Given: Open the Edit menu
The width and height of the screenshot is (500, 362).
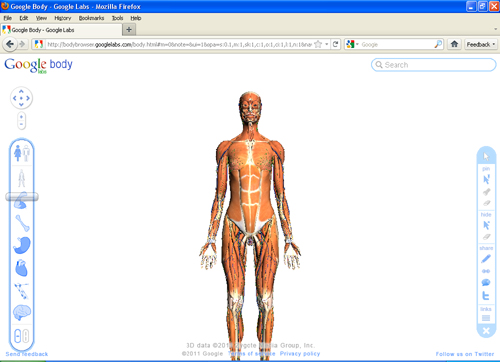Looking at the screenshot, I should click(24, 18).
